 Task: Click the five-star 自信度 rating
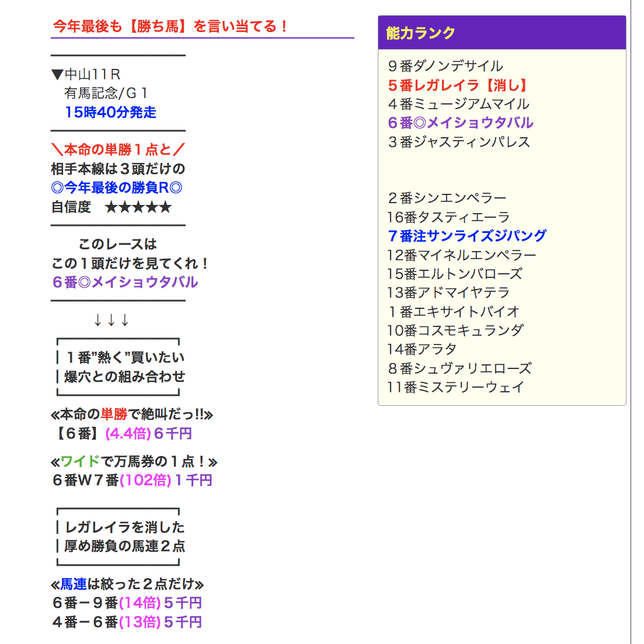coord(138,207)
